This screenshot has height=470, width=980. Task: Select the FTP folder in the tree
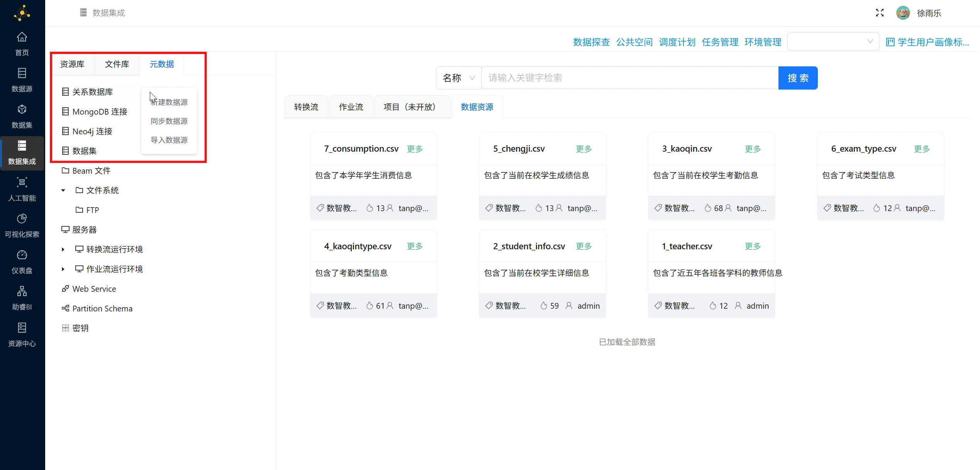tap(93, 210)
